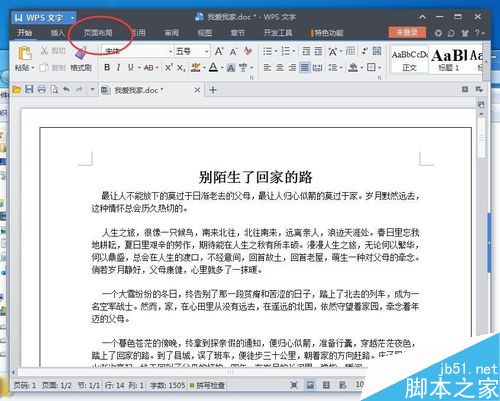500x401 pixels.
Task: Open the font name dropdown
Action: pos(170,51)
